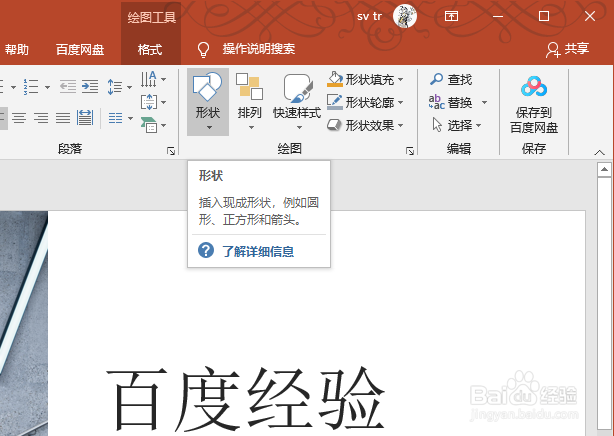Switch to Baidu Netdisk (百度网盘) tab
The height and width of the screenshot is (436, 614).
point(80,49)
